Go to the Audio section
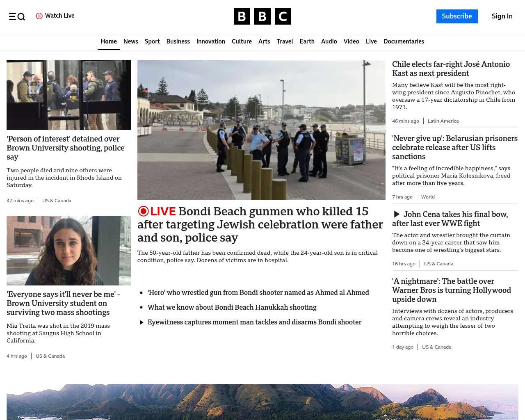Image resolution: width=525 pixels, height=420 pixels. tap(329, 41)
